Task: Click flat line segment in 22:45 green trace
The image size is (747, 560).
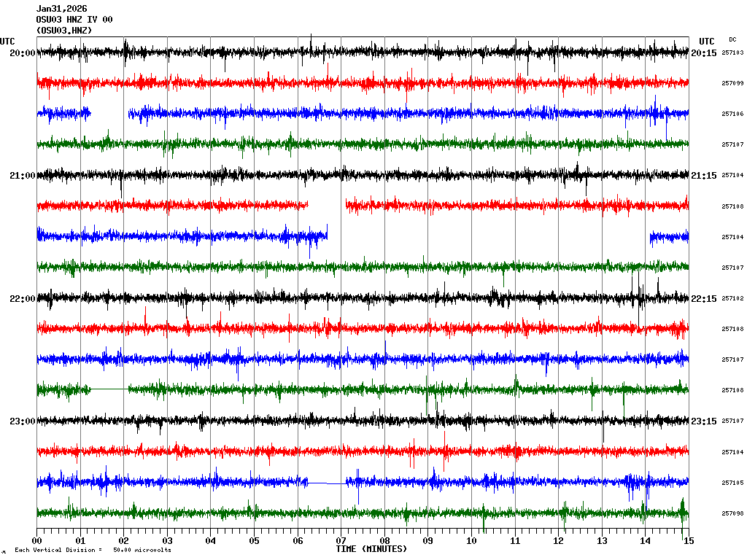Action: click(109, 389)
